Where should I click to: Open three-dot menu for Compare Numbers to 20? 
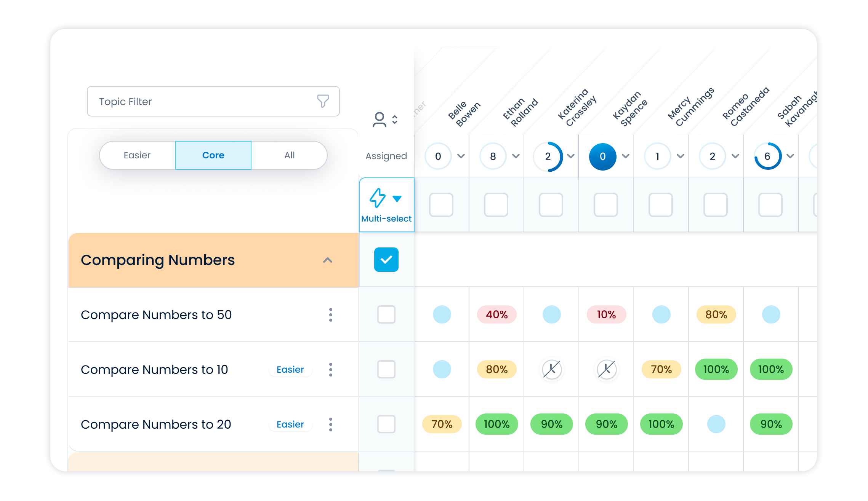[x=330, y=424]
